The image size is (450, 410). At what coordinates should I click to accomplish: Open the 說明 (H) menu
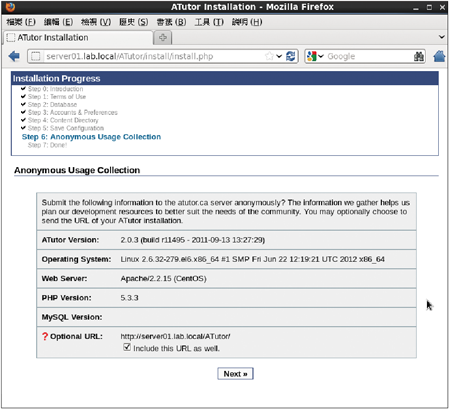(247, 22)
